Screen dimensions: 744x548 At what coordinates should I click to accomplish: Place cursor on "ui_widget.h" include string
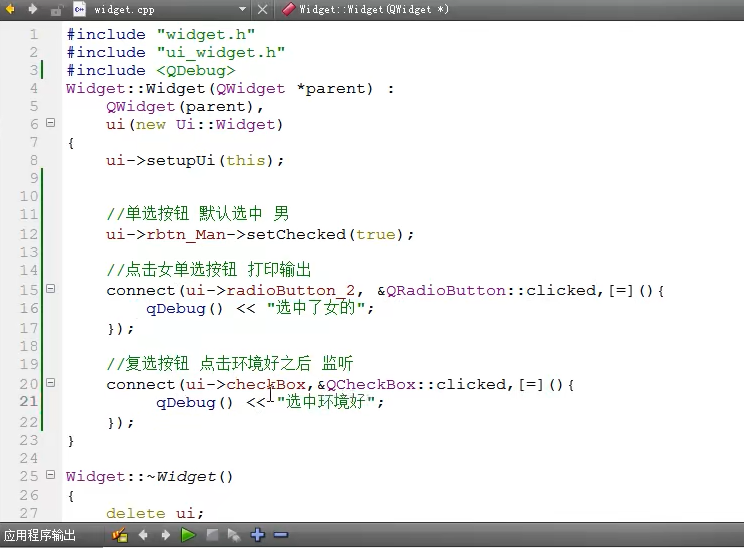pyautogui.click(x=221, y=53)
